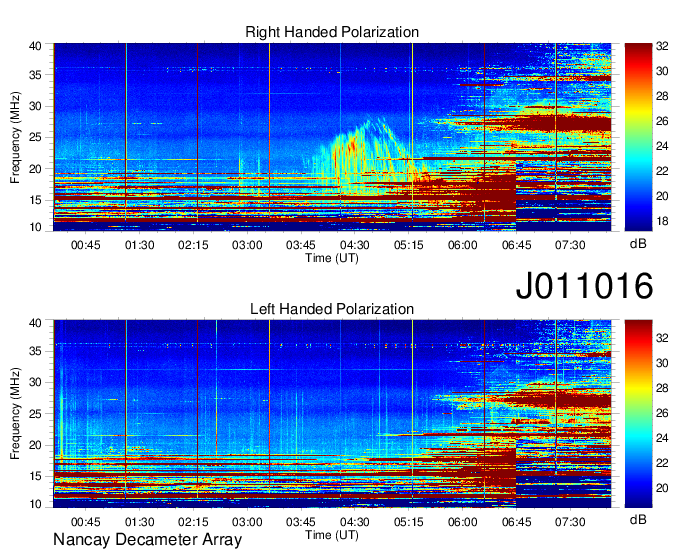This screenshot has height=552, width=680.
Task: Click the Right Handed plot's dB colorbar
Action: 638,137
